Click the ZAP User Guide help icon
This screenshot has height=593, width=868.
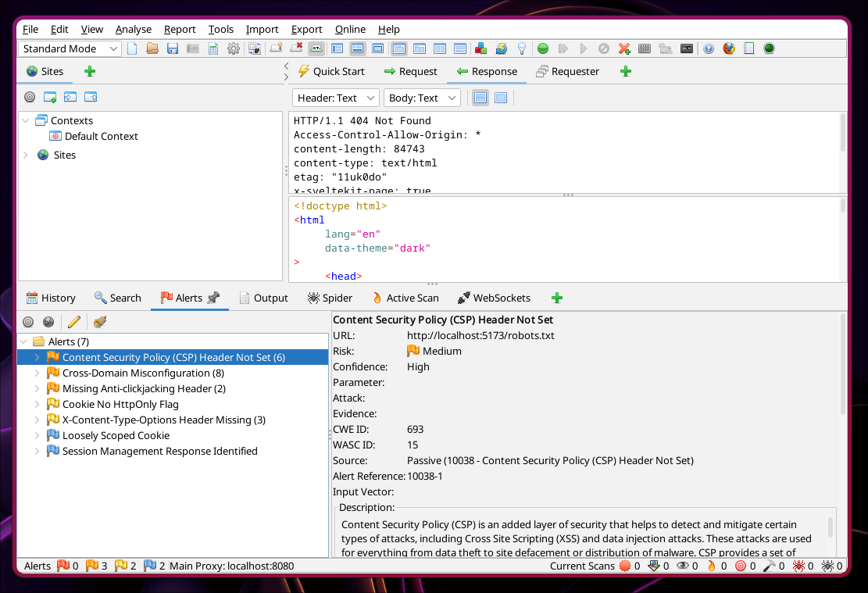(x=709, y=48)
